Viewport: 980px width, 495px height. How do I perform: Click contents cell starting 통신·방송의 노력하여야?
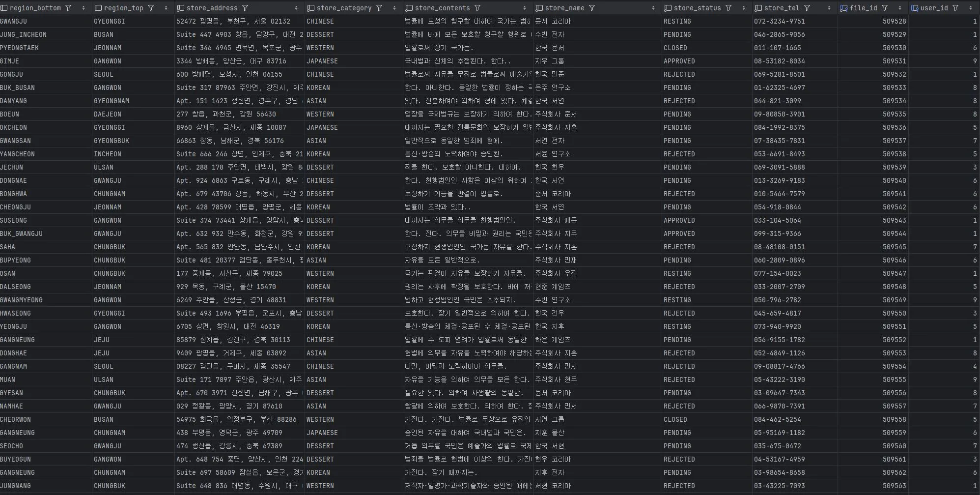pos(468,154)
